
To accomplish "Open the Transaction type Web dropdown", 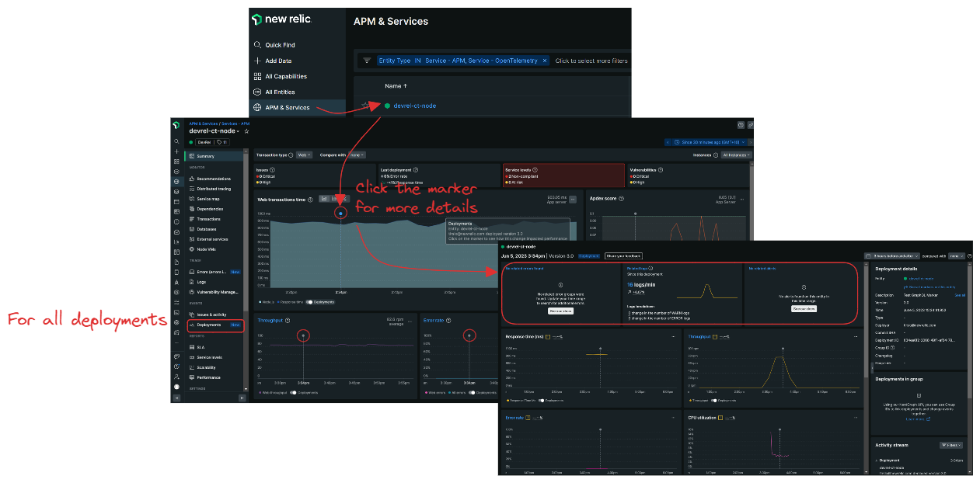I will click(304, 155).
